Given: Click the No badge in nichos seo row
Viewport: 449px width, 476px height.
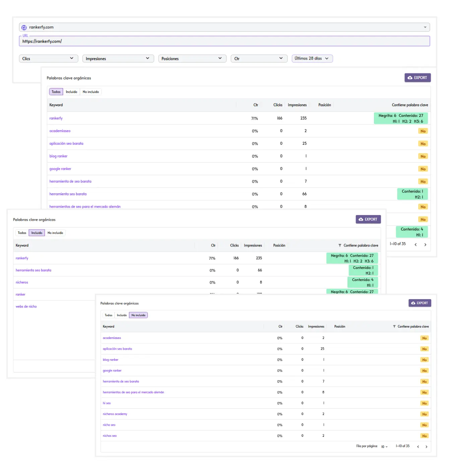Looking at the screenshot, I should [425, 436].
